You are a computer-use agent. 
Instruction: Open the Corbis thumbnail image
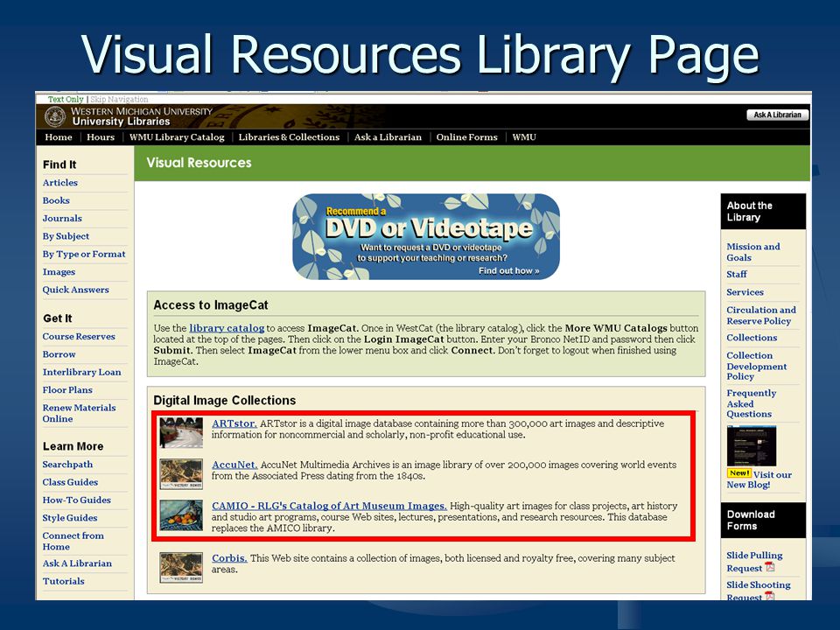click(181, 567)
